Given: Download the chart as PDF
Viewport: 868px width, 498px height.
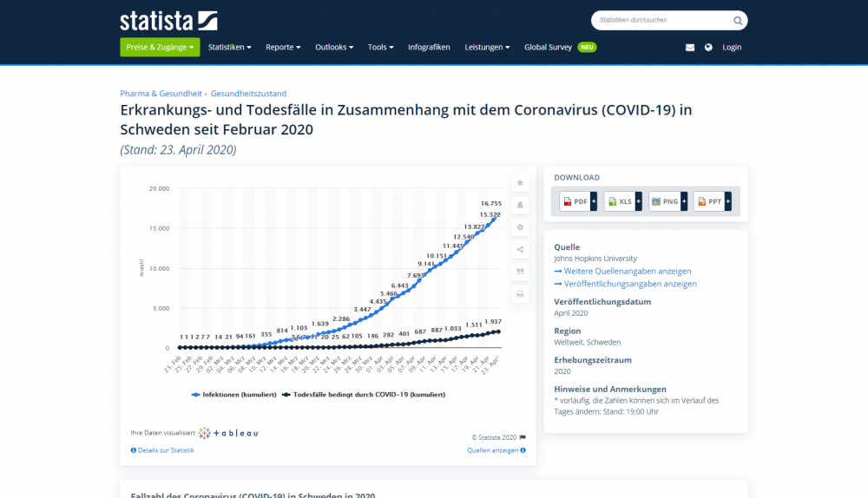Looking at the screenshot, I should click(575, 201).
